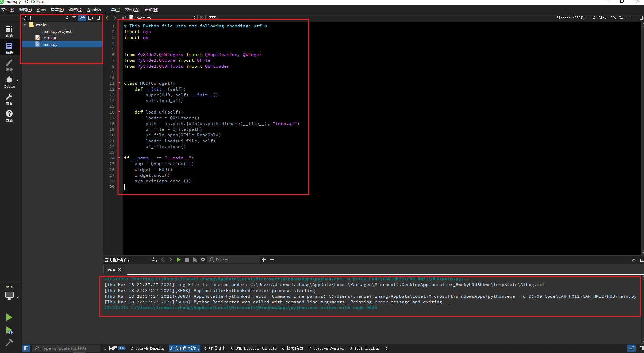
Task: Open Help mode with the question mark icon
Action: pyautogui.click(x=9, y=116)
